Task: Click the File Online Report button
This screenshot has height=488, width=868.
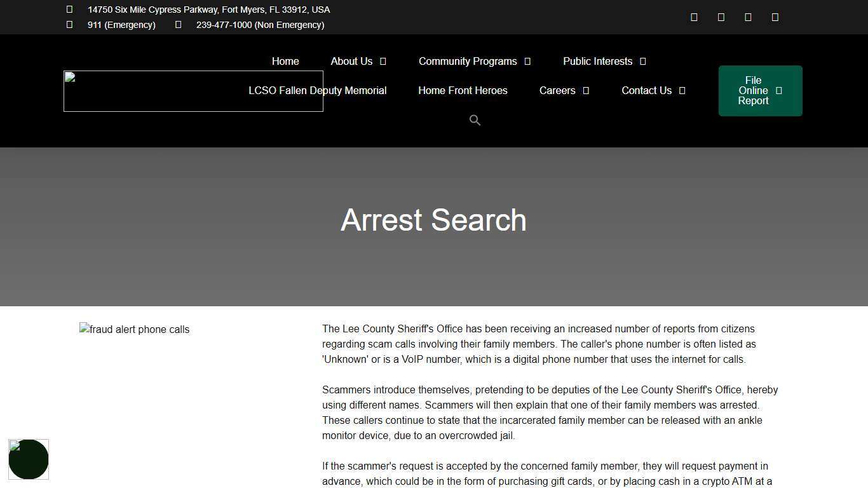Action: pos(760,90)
